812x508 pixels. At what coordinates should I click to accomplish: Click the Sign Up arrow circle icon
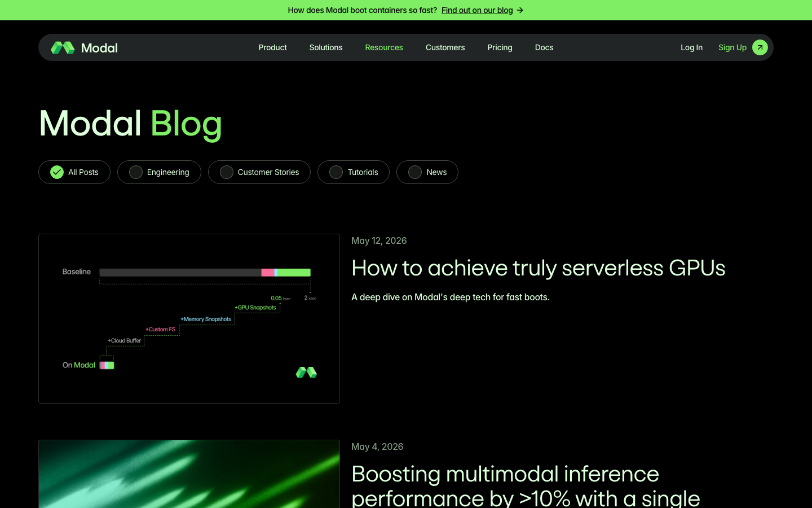click(760, 47)
